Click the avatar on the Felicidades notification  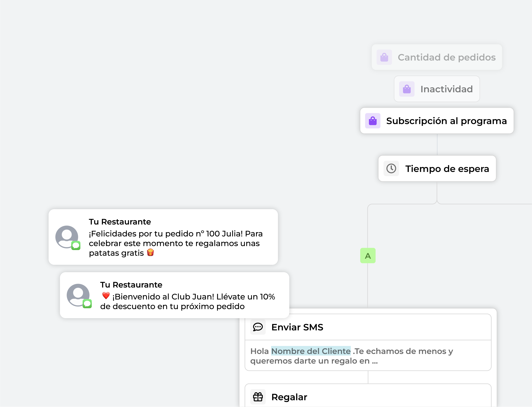pyautogui.click(x=67, y=237)
